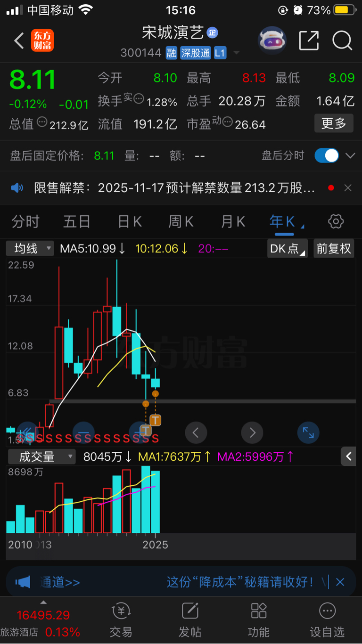Open the search magnifier icon

(342, 41)
